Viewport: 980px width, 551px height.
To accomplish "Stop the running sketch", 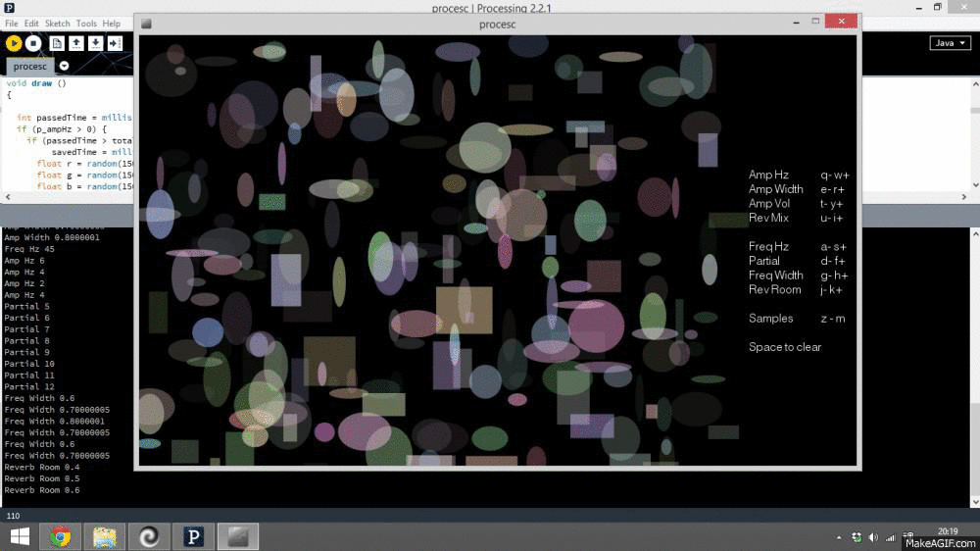I will [33, 43].
